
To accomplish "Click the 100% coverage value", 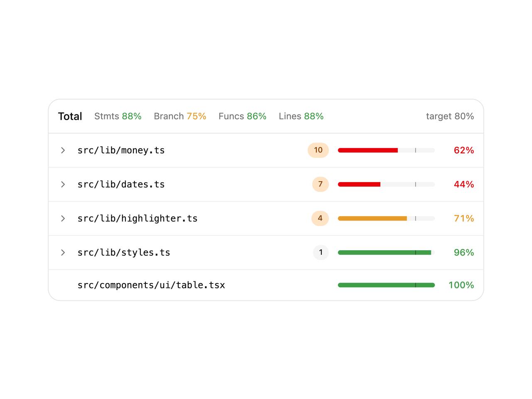I will (x=461, y=285).
